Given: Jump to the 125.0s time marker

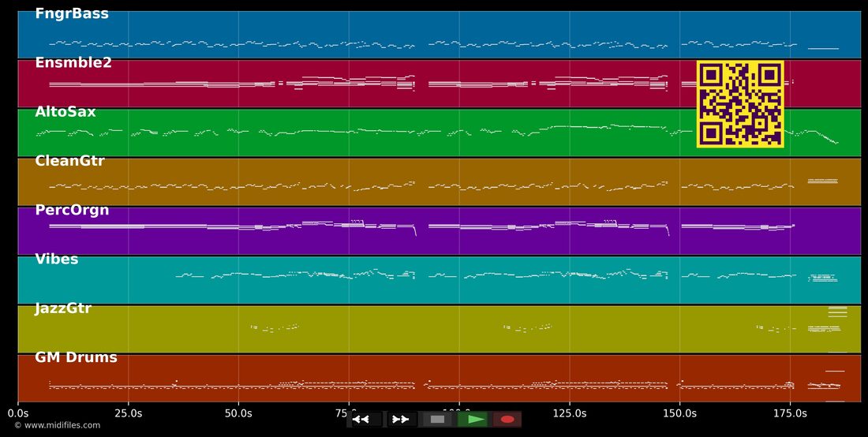Looking at the screenshot, I should (570, 413).
